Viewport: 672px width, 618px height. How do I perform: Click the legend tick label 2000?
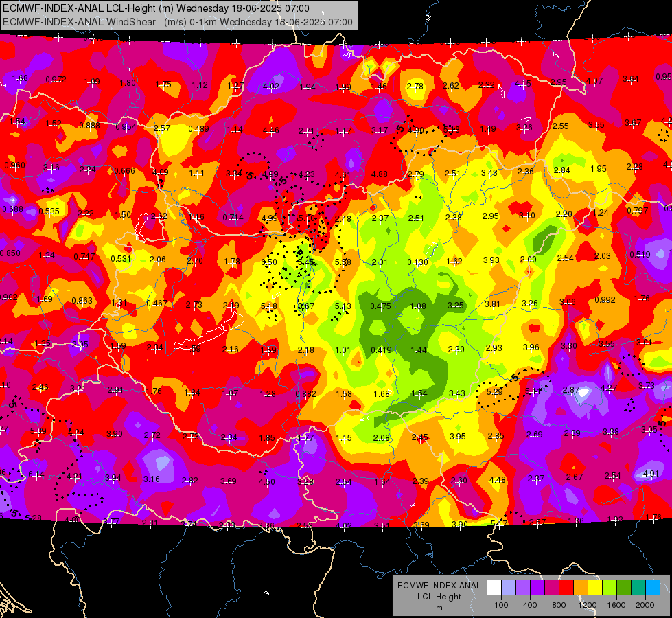645,605
